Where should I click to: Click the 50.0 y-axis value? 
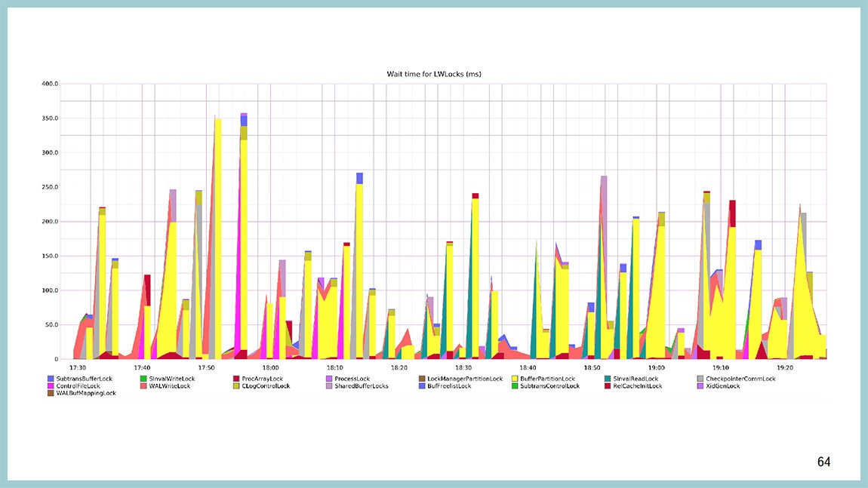51,325
